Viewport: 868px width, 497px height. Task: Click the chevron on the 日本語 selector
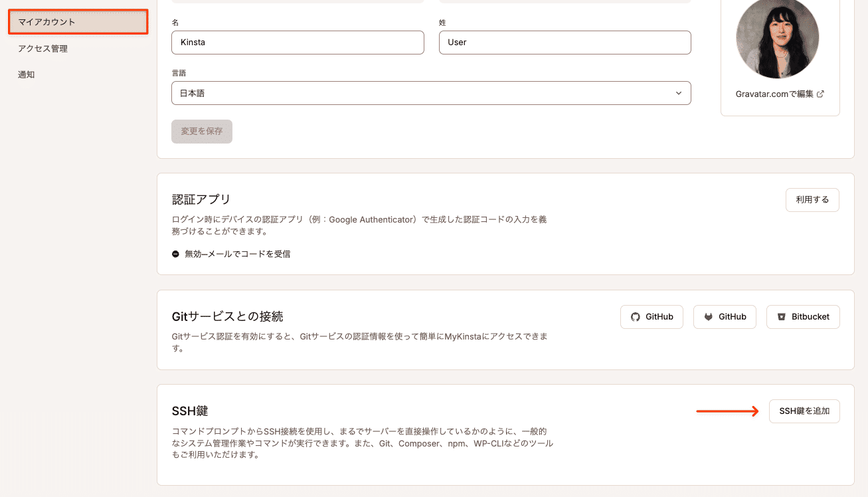pyautogui.click(x=679, y=93)
